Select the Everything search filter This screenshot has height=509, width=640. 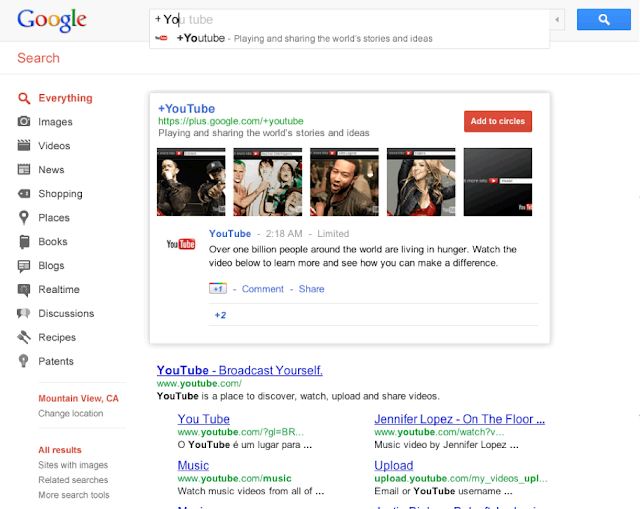[66, 98]
